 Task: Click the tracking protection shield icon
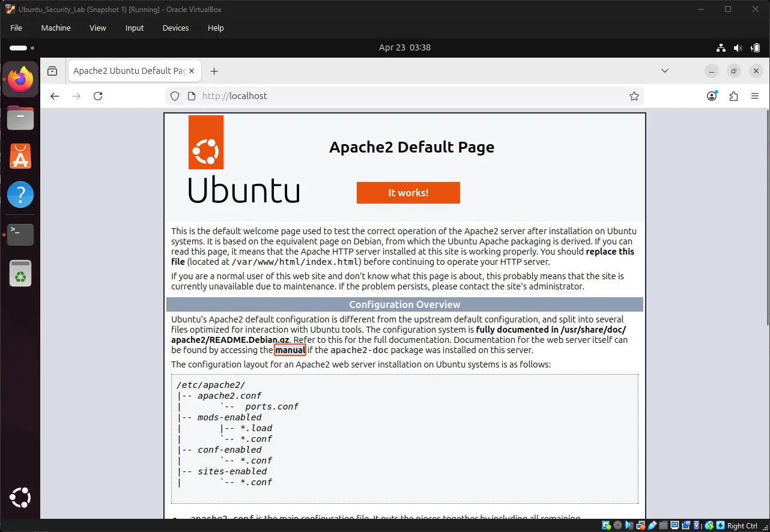tap(174, 95)
